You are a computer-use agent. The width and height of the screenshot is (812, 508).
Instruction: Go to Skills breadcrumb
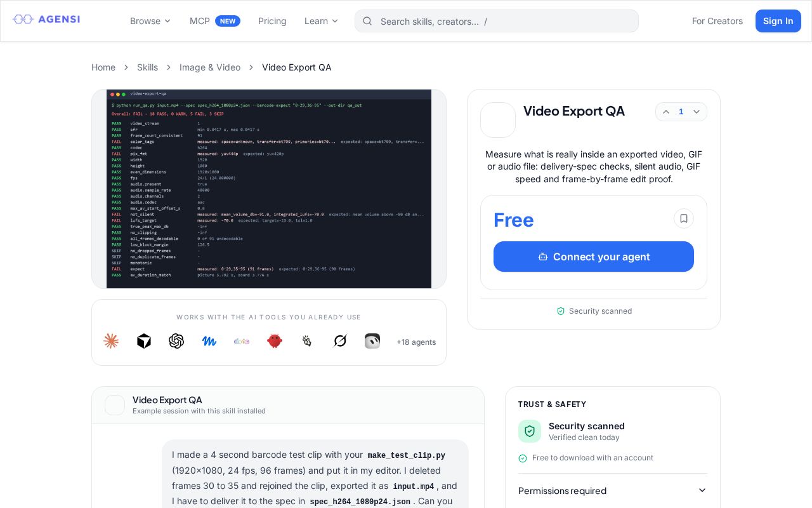click(147, 67)
